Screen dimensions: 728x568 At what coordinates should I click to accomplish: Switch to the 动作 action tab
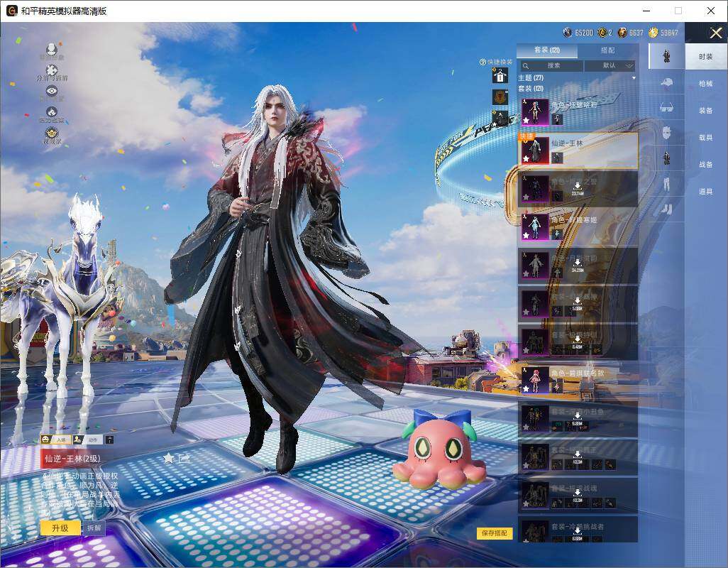(x=87, y=439)
